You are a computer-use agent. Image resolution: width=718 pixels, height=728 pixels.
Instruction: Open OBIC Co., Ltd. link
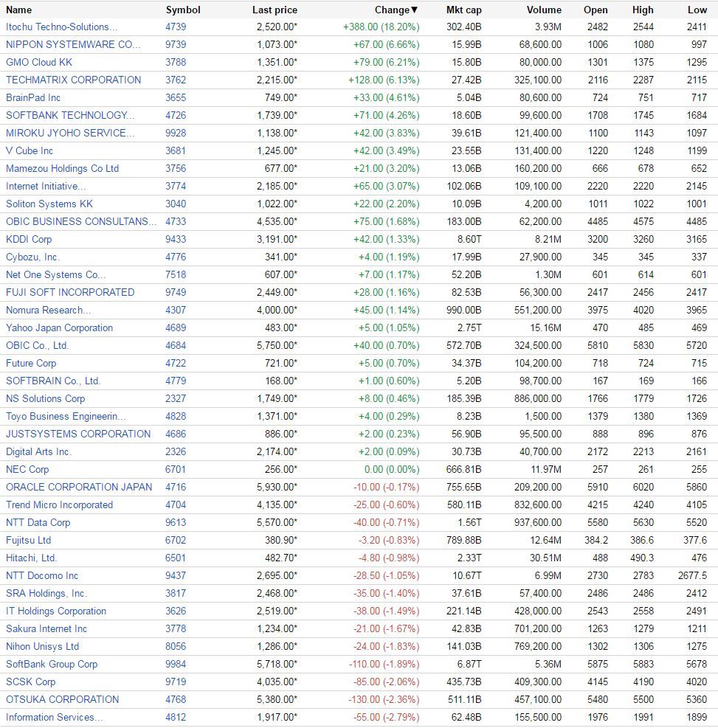pyautogui.click(x=37, y=345)
